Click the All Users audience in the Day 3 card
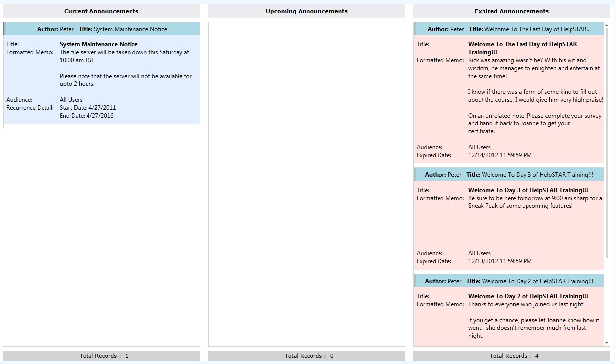 pyautogui.click(x=480, y=253)
